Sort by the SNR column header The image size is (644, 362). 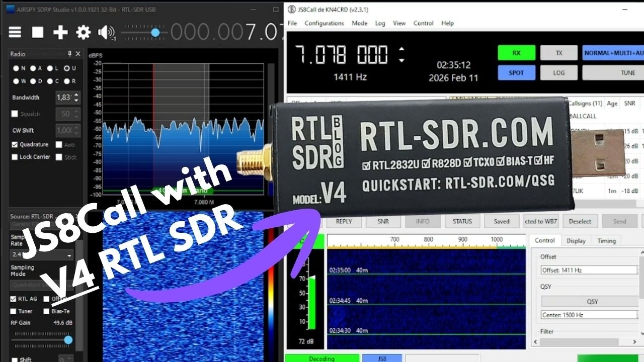(x=629, y=103)
